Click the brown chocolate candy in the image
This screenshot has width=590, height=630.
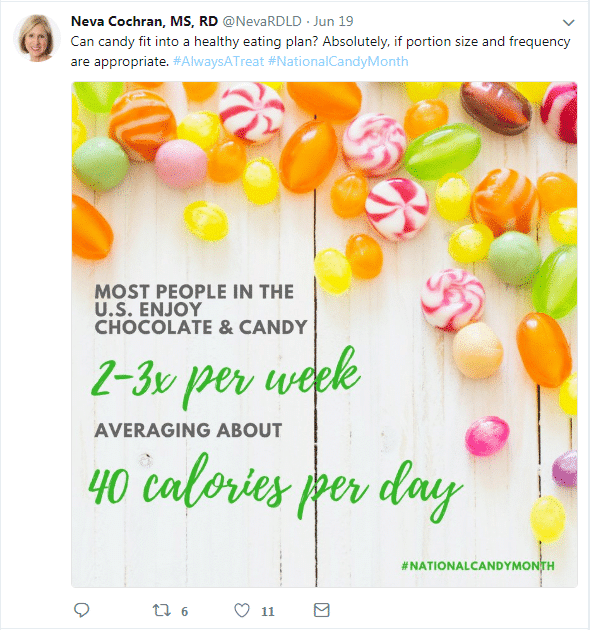pos(496,107)
